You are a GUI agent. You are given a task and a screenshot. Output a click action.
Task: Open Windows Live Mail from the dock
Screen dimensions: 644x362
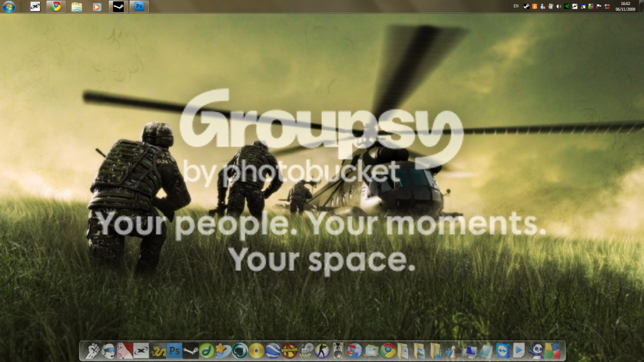[x=371, y=351]
